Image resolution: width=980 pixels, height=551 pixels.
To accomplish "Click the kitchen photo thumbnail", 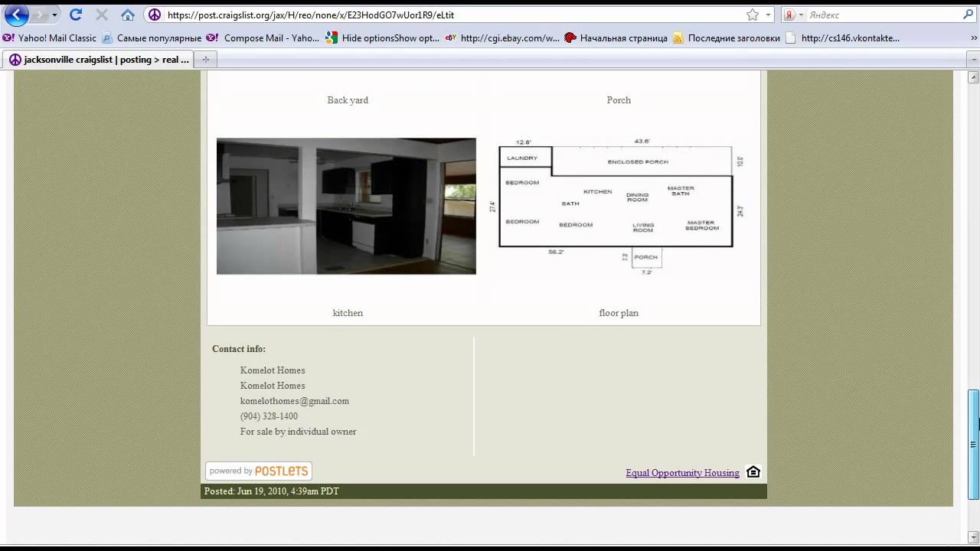I will click(346, 206).
